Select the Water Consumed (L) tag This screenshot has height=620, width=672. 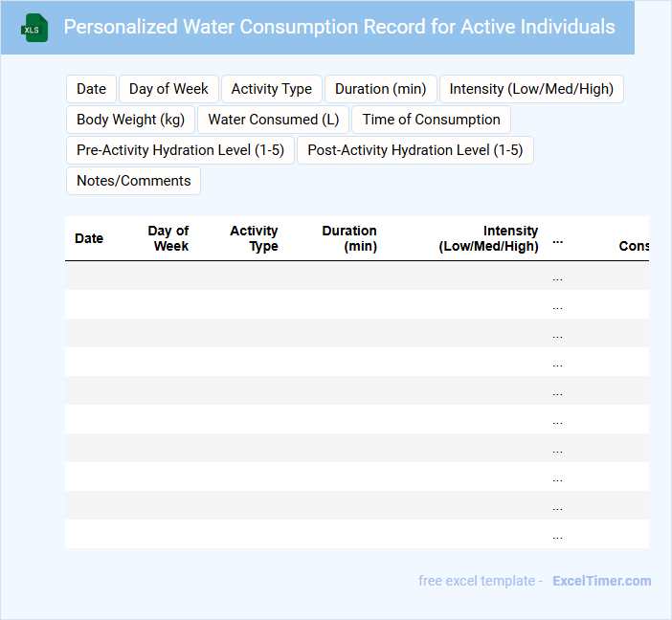[x=273, y=120]
